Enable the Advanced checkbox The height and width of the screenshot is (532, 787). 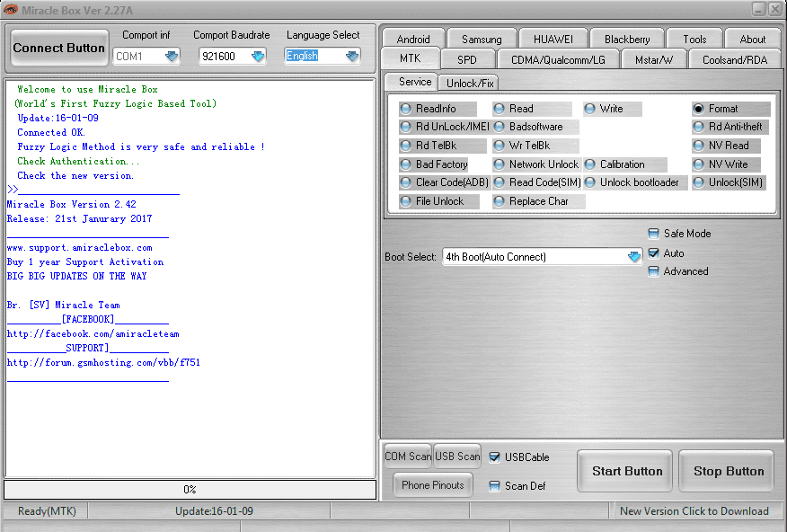(x=653, y=271)
